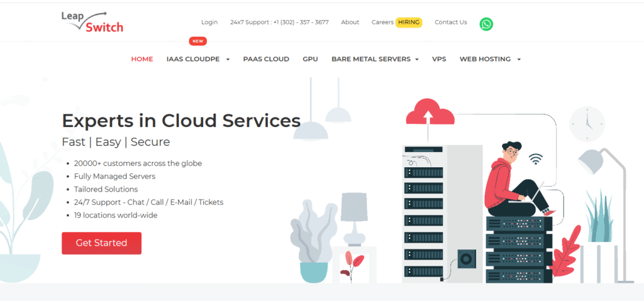Click the yellow HIRING badge
This screenshot has width=644, height=301.
[x=409, y=22]
